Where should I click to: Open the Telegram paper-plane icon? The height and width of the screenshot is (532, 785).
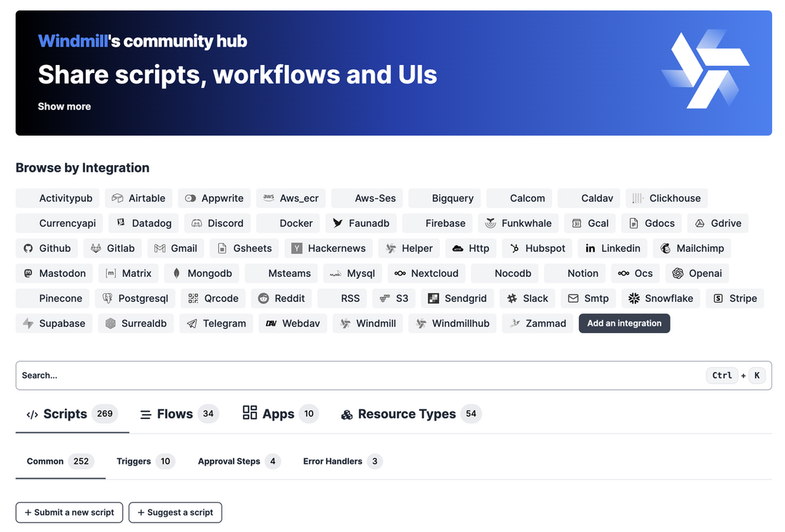tap(192, 324)
